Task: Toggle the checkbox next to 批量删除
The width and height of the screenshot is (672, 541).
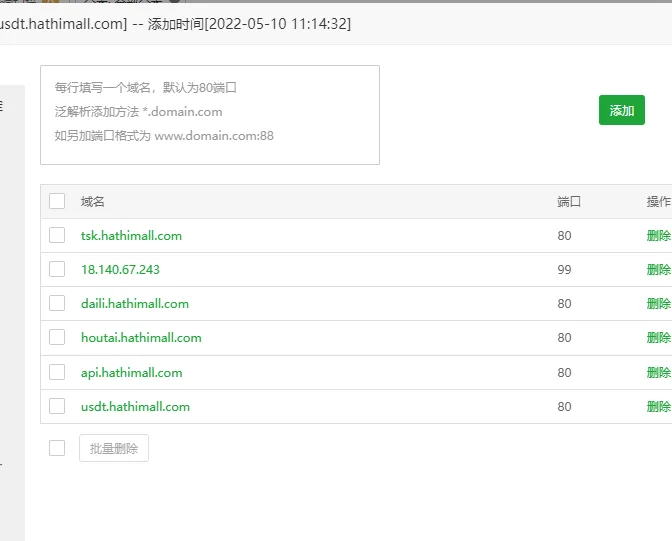Action: click(x=57, y=448)
